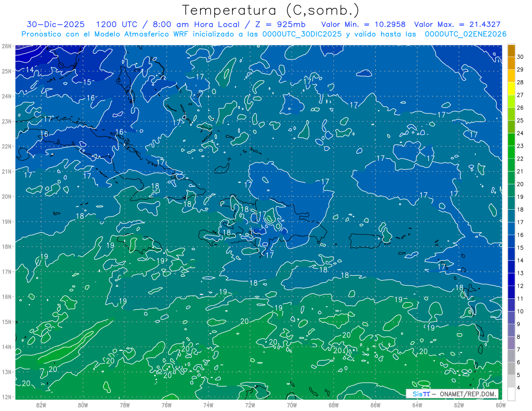Select the "0000UTC_30DIC2025" initialization timestamp
This screenshot has height=411, width=532.
tap(302, 34)
